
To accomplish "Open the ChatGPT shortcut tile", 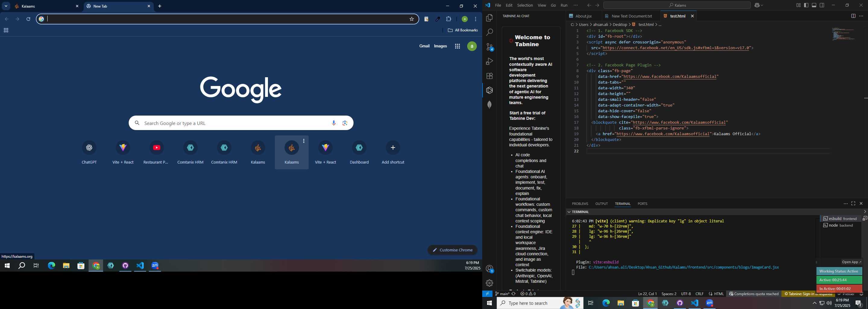I will coord(89,152).
